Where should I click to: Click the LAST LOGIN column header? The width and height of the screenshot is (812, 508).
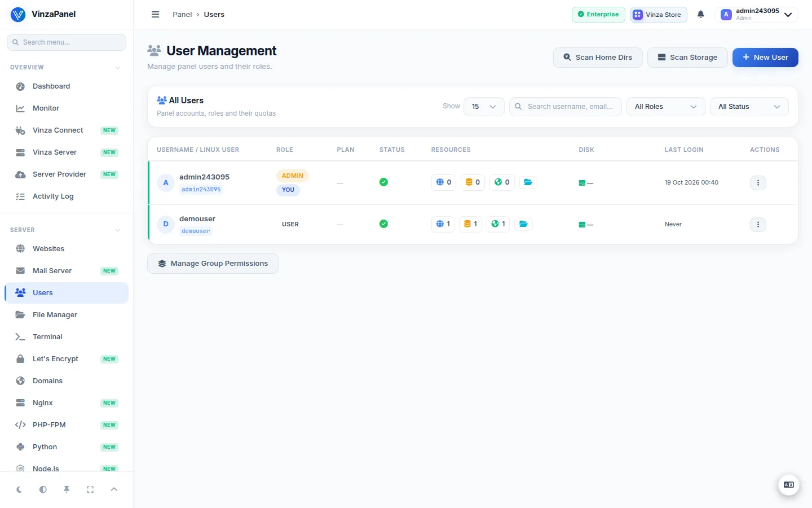684,150
